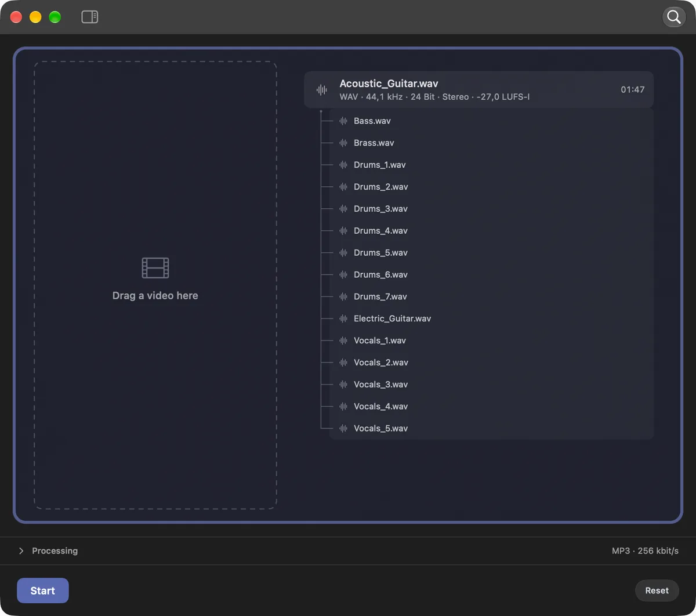Click the 'Drag a video here' label
The height and width of the screenshot is (616, 696).
point(155,296)
